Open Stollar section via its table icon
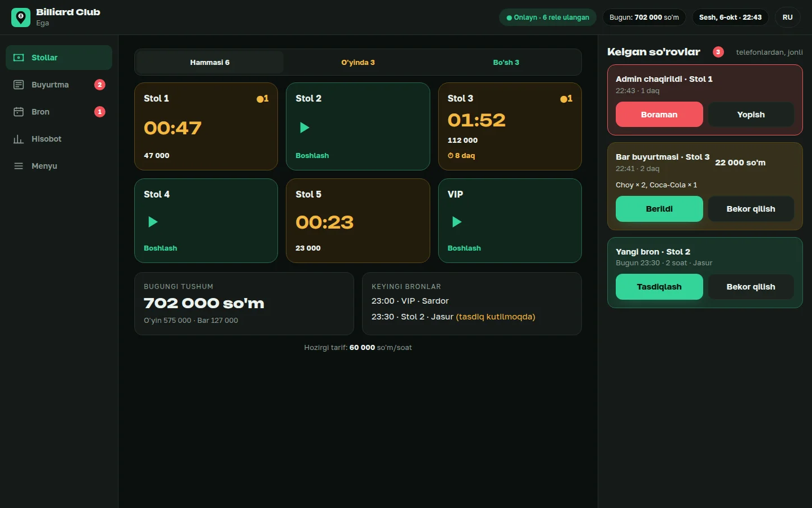812x508 pixels. coord(19,58)
